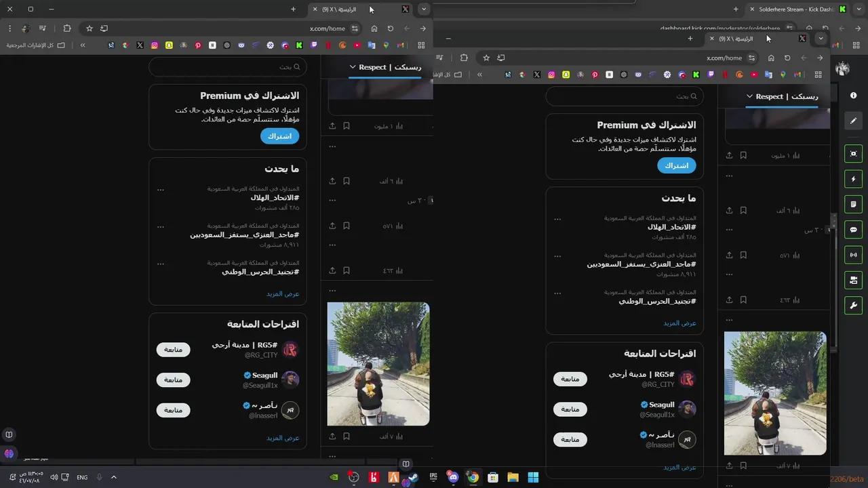Show hidden icons chevron in system tray
The height and width of the screenshot is (488, 868).
[x=114, y=477]
